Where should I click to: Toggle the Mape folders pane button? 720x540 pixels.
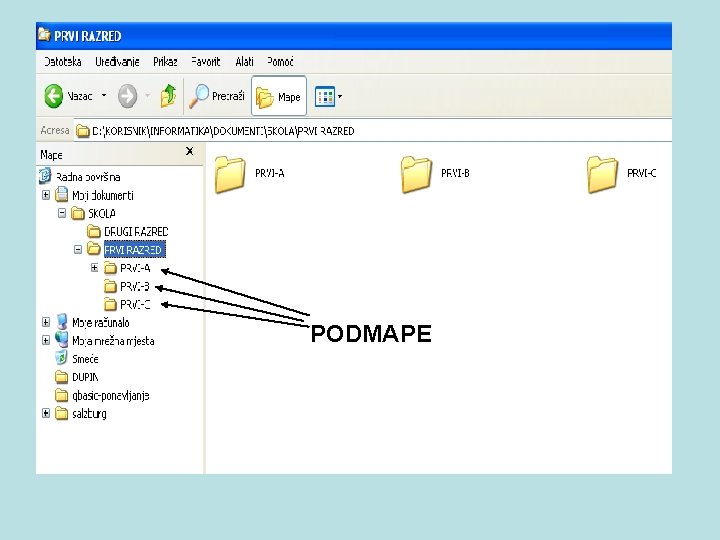tap(279, 96)
